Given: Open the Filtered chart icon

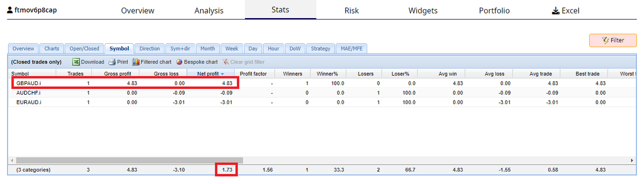Looking at the screenshot, I should (136, 62).
